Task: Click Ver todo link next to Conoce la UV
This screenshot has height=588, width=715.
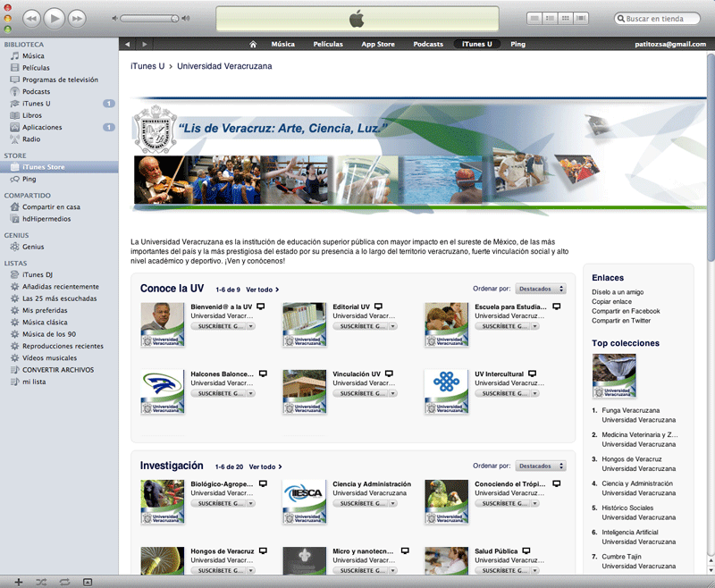Action: tap(262, 290)
